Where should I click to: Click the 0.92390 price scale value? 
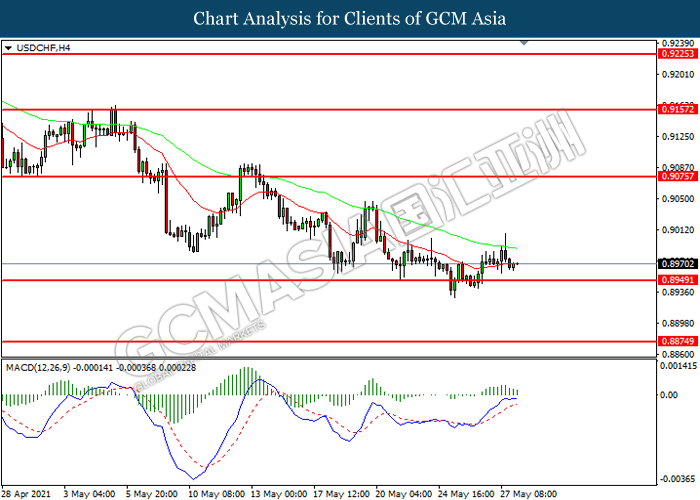678,44
